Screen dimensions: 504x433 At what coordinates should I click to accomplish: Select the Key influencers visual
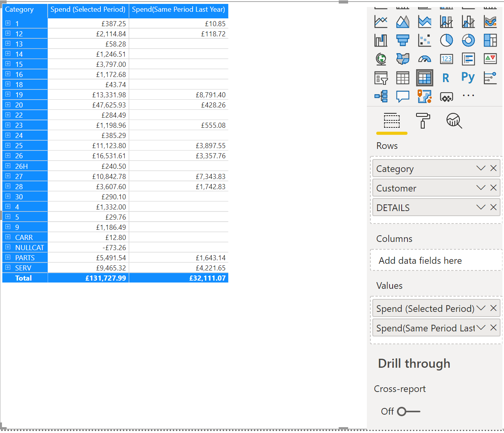click(490, 78)
